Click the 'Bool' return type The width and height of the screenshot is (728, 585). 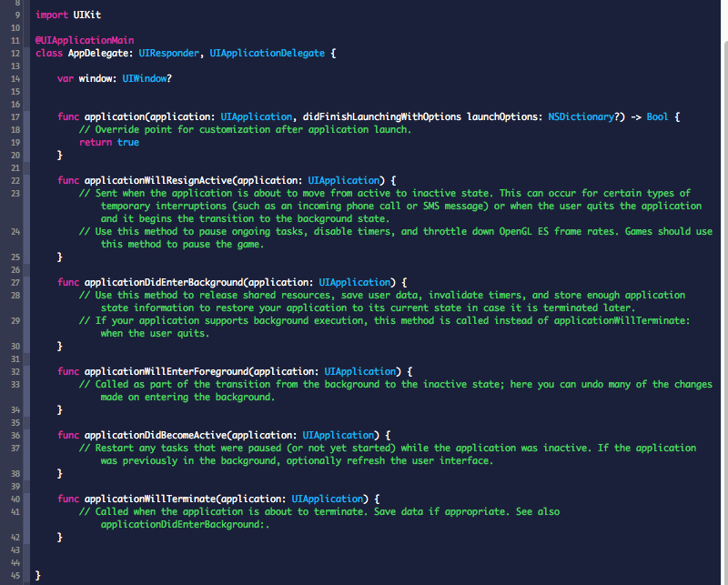coord(657,116)
